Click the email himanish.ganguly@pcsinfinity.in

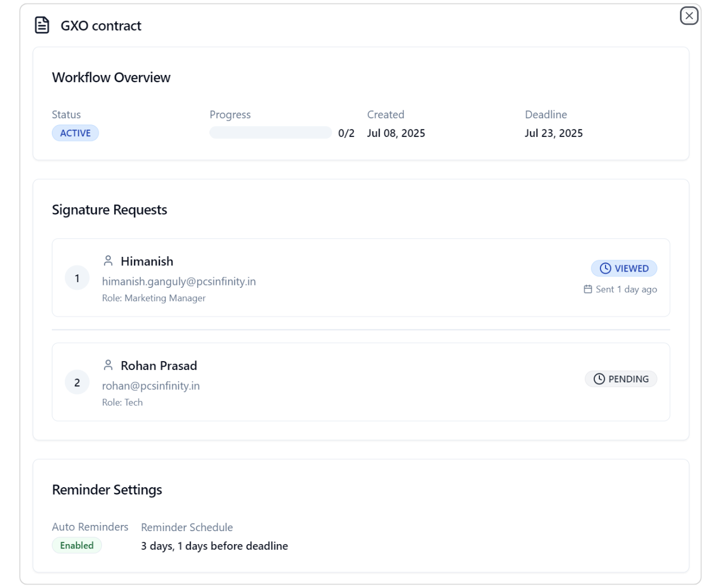click(179, 281)
